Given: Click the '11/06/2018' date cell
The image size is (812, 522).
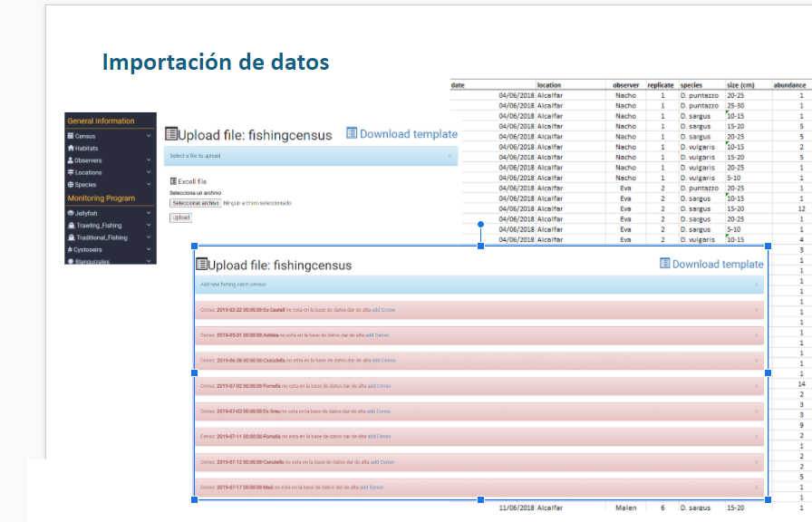Looking at the screenshot, I should (x=517, y=507).
